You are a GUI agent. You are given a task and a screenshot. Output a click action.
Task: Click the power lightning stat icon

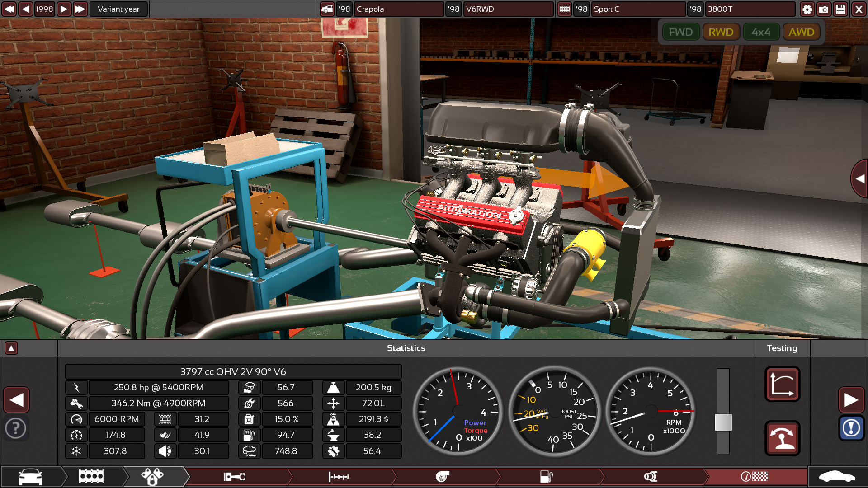click(76, 388)
